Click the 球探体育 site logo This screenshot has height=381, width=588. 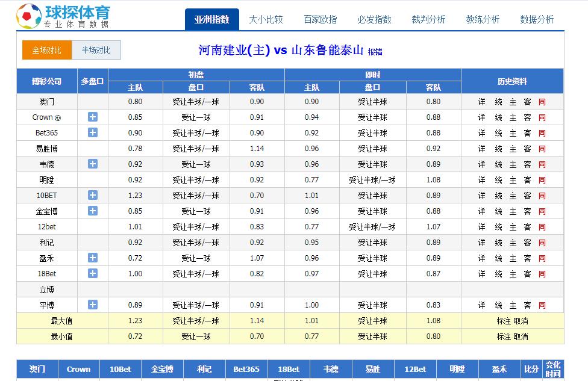pyautogui.click(x=63, y=16)
